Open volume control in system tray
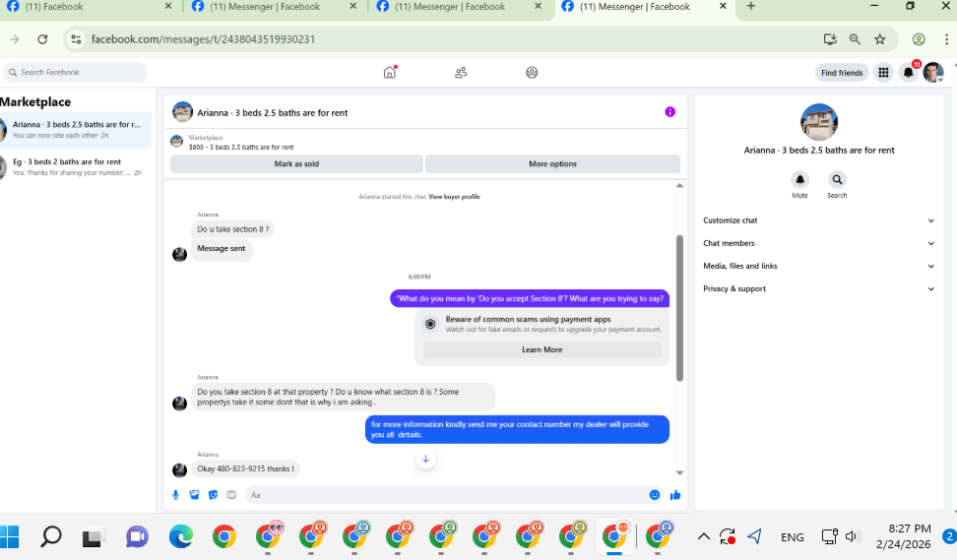This screenshot has height=560, width=957. [x=853, y=536]
